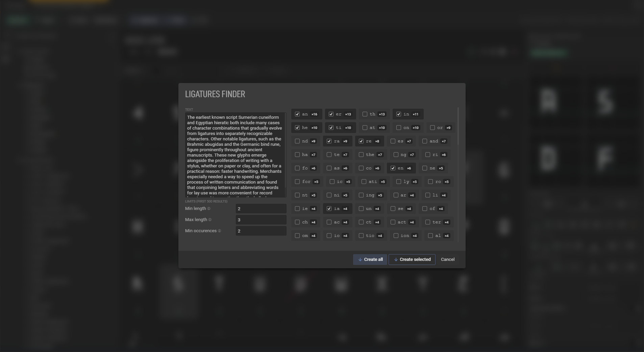The height and width of the screenshot is (352, 644).
Task: Check the 'io' ligature checkbox
Action: [x=329, y=236]
